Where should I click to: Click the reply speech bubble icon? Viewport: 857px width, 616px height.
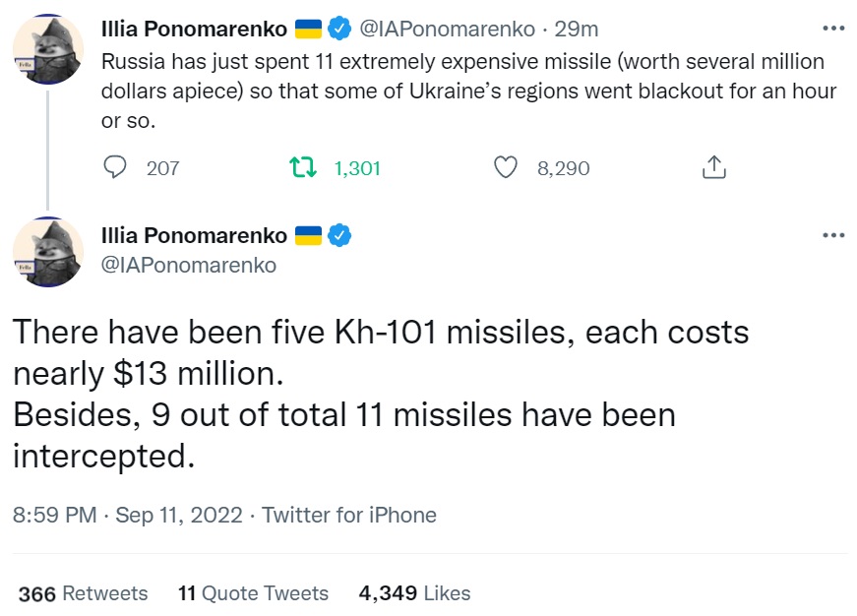pos(116,167)
